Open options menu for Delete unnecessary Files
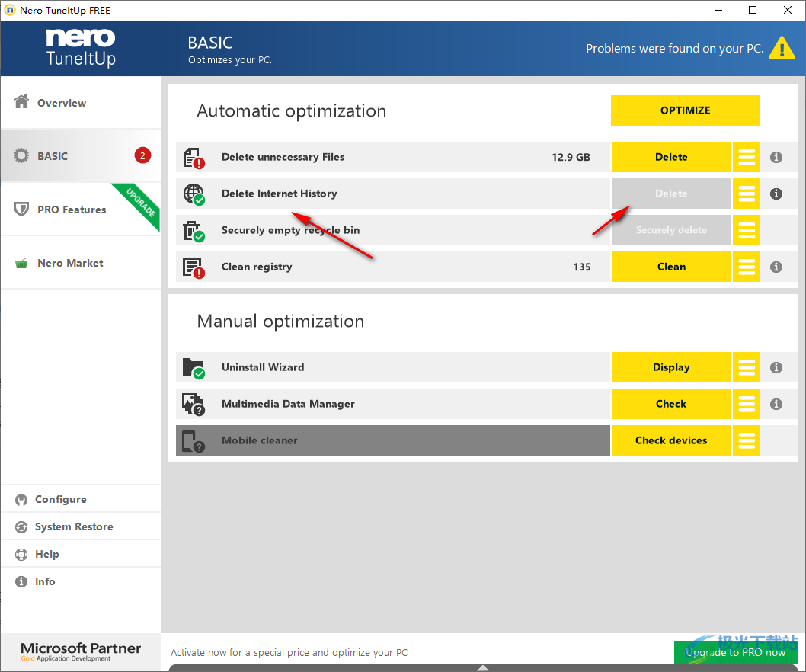This screenshot has height=672, width=806. pos(746,157)
